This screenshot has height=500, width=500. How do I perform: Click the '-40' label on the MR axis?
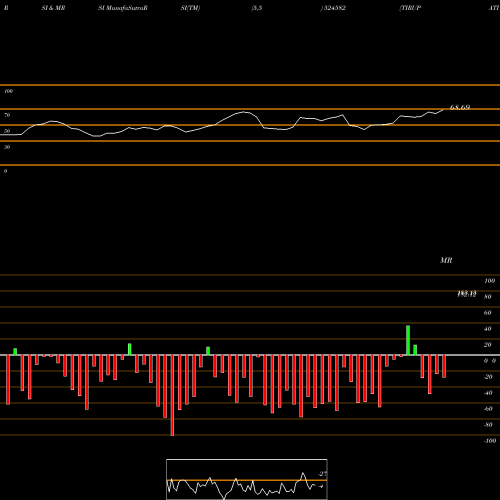pyautogui.click(x=488, y=393)
